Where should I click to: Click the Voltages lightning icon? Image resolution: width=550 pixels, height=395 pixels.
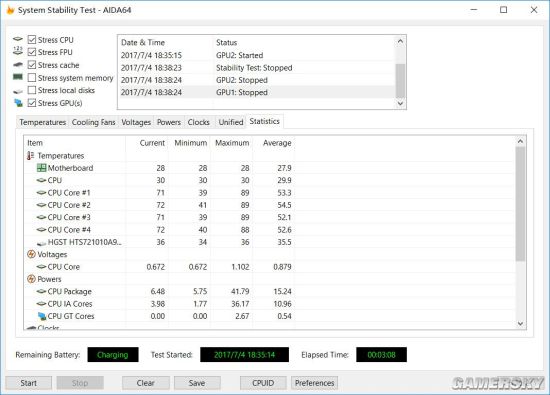pos(31,254)
